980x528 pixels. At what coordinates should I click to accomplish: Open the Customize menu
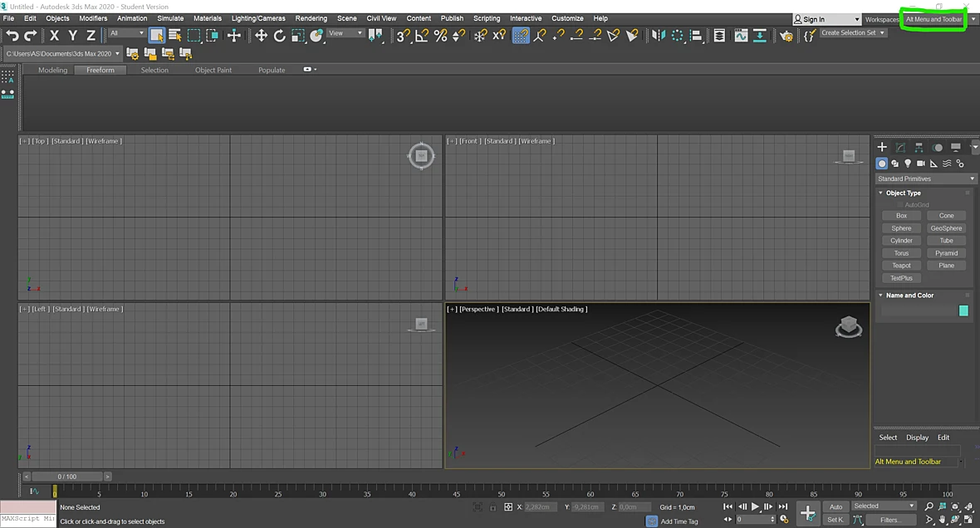[567, 19]
